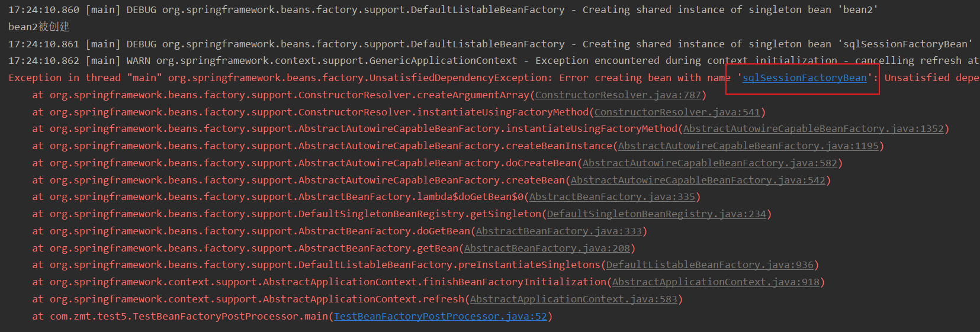Open the sqlSessionFactoryBean link in exception message

(x=804, y=78)
